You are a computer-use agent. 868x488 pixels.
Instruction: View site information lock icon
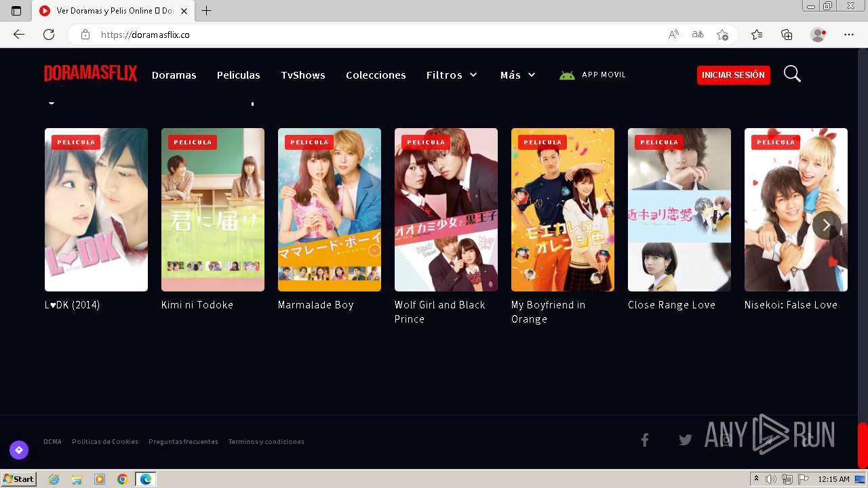pos(85,35)
